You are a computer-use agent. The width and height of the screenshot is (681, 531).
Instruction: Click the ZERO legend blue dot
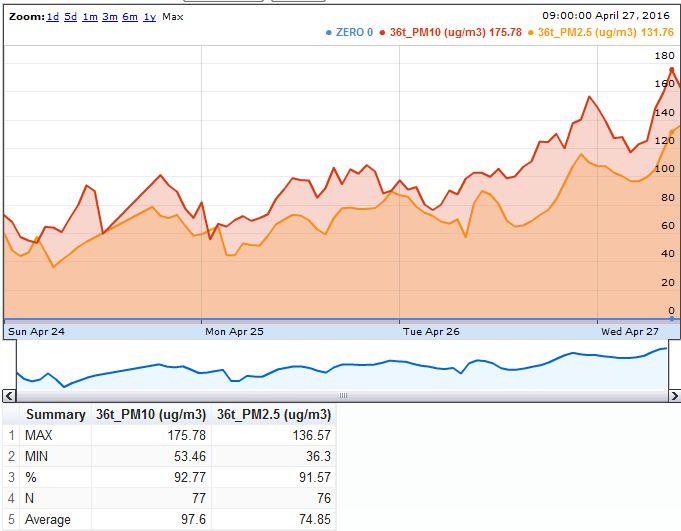point(329,33)
